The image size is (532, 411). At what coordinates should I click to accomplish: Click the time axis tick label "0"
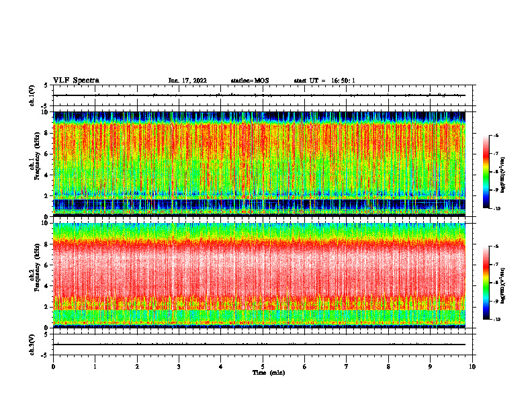coord(53,367)
